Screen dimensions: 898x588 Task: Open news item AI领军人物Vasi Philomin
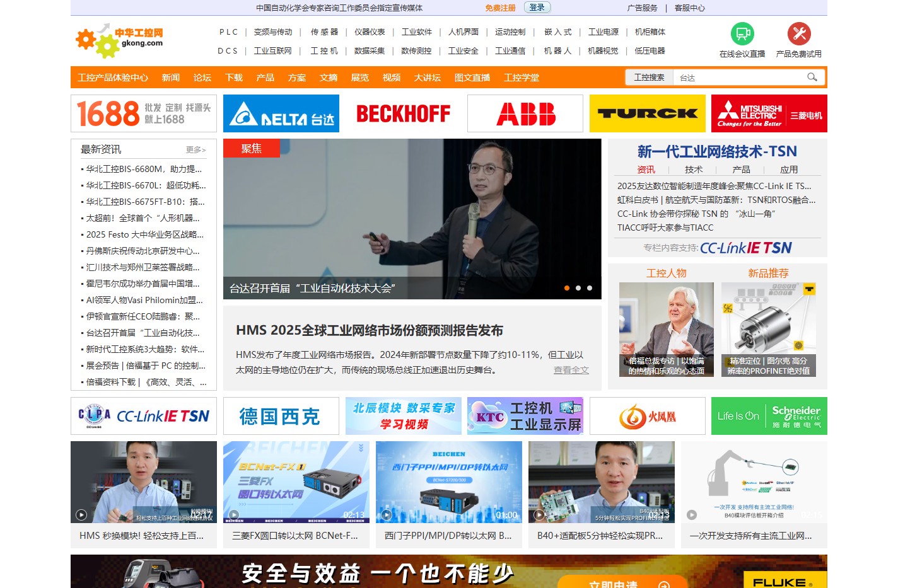point(144,300)
